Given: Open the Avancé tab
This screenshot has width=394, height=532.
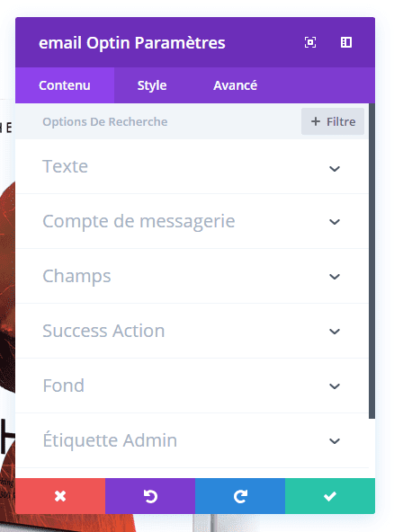Looking at the screenshot, I should click(x=235, y=85).
